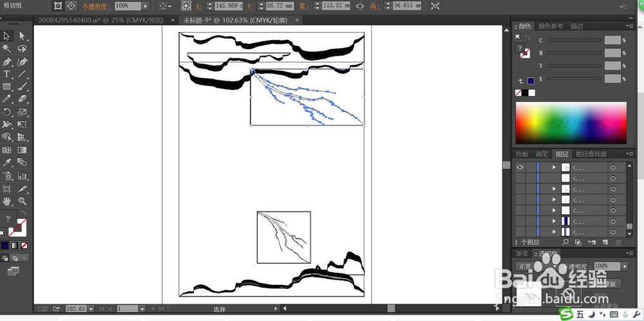Viewport: 644px width, 321px height.
Task: Open the opacity dropdown arrow in control bar
Action: [x=145, y=6]
